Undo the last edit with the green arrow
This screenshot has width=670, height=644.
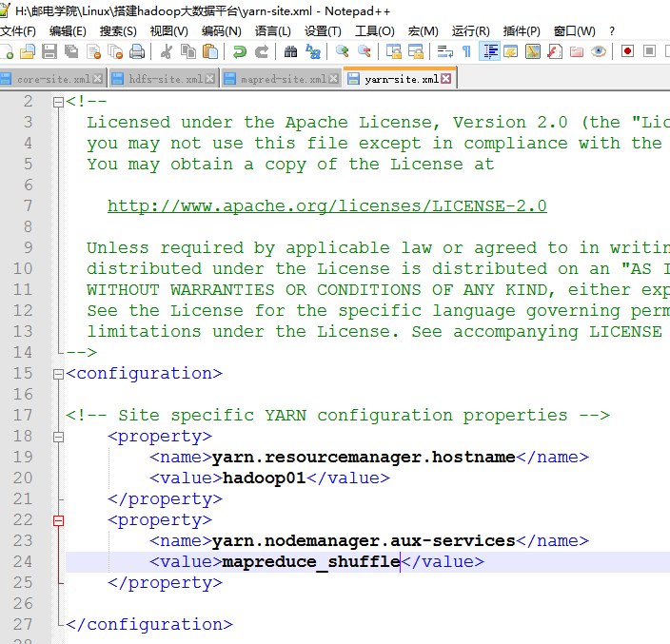point(240,51)
